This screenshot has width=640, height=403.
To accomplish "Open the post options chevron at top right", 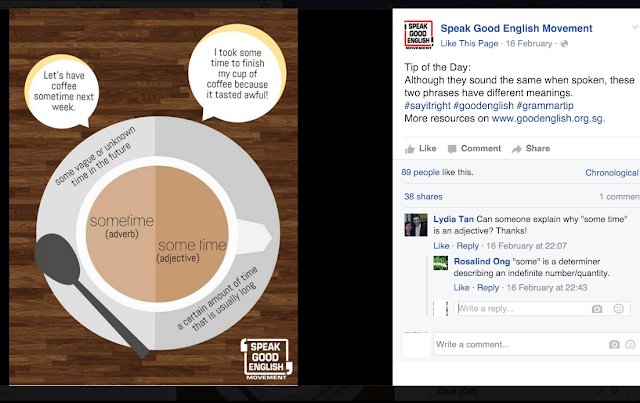I will click(x=635, y=27).
